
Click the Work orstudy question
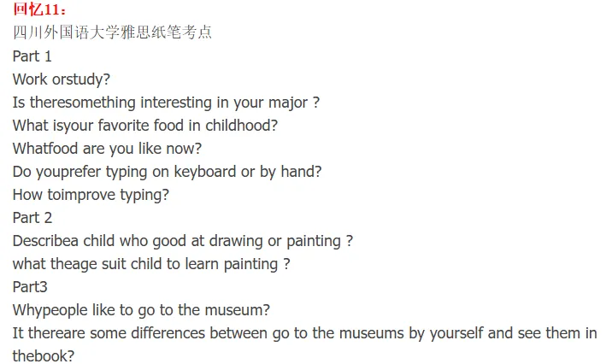point(62,79)
